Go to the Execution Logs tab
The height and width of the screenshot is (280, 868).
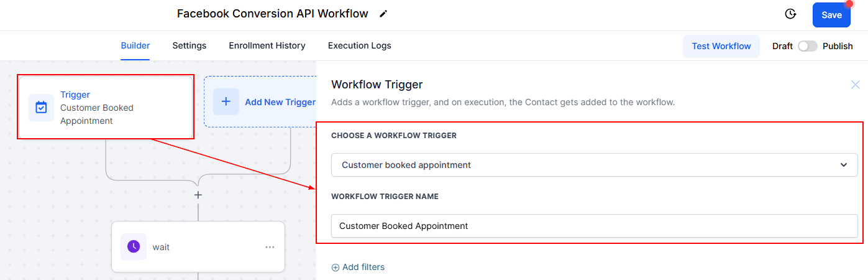pyautogui.click(x=360, y=45)
